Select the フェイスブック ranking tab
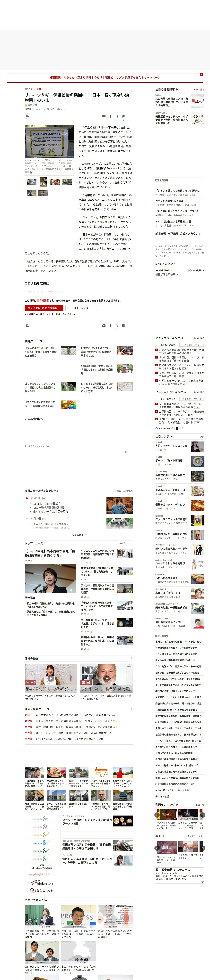This screenshot has width=210, height=980. coord(168,399)
